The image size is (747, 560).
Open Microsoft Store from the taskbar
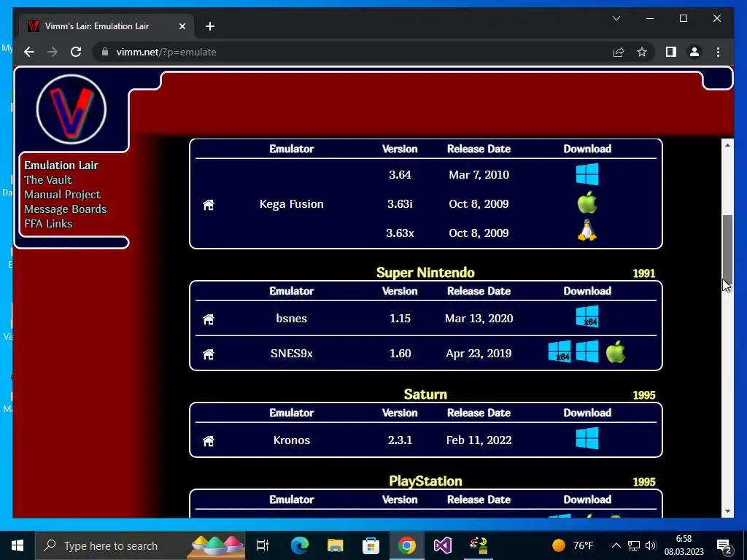coord(371,545)
